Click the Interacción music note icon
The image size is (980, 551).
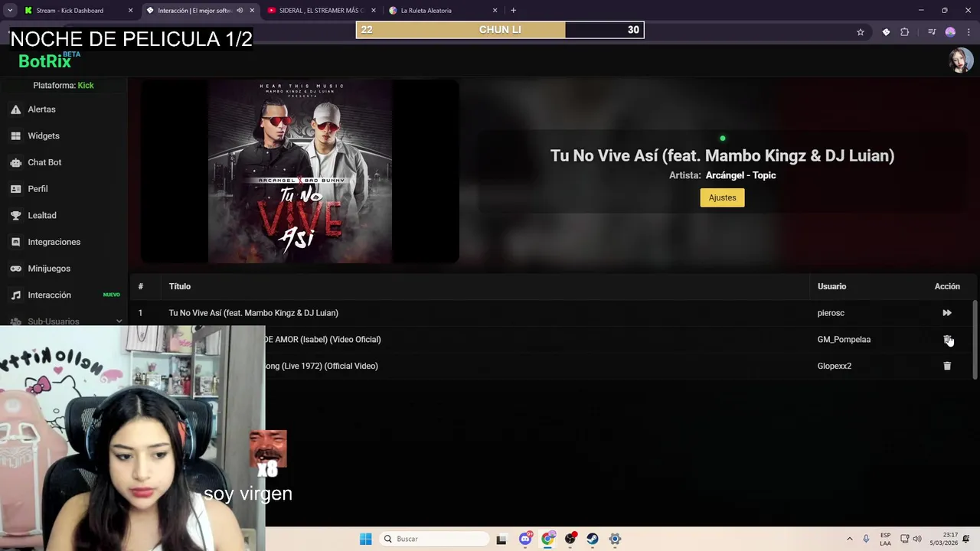tap(15, 295)
